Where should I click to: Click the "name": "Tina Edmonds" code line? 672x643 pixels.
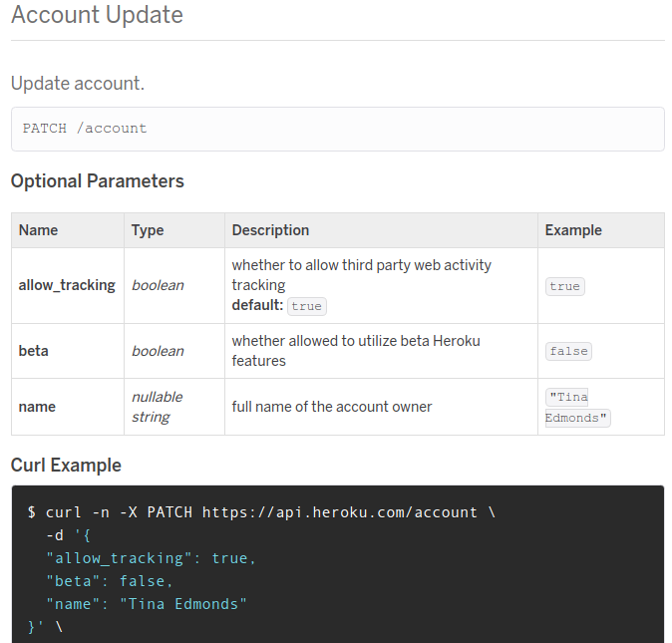tap(147, 604)
